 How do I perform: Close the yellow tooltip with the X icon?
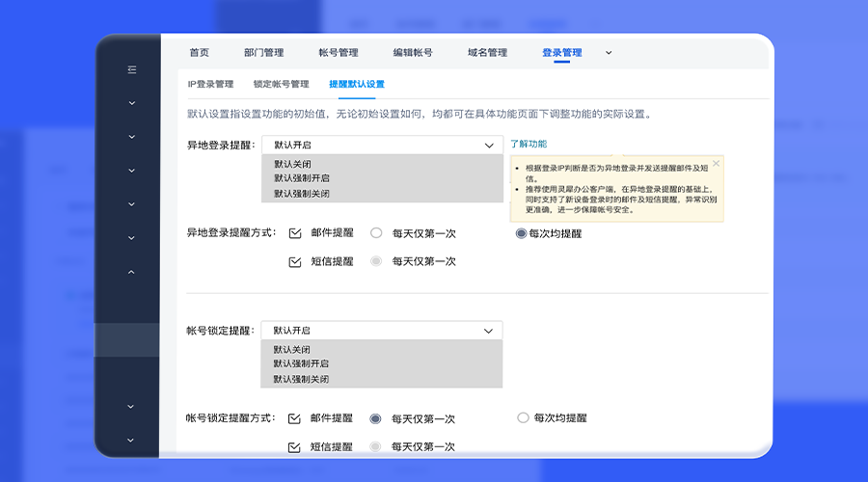pos(716,164)
